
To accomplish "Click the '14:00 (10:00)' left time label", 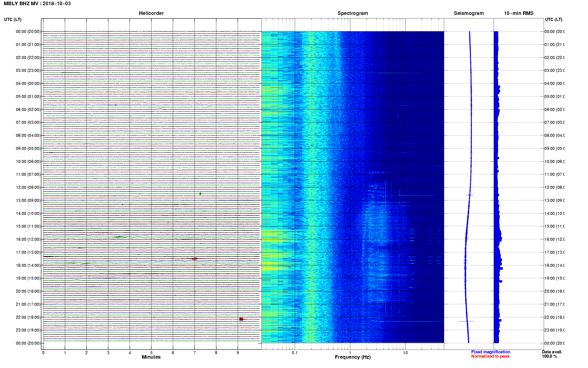I will 28,213.
